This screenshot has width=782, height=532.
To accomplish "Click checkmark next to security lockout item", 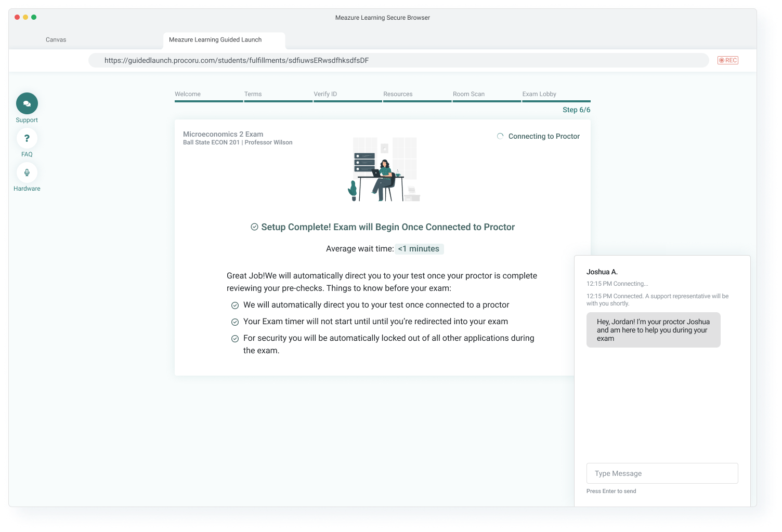I will pyautogui.click(x=235, y=339).
